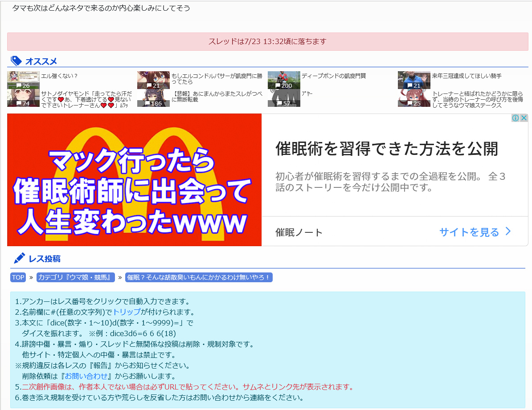Screen dimensions: 532x410
Task: Click the tag icon beside オススメ
Action: (x=16, y=61)
